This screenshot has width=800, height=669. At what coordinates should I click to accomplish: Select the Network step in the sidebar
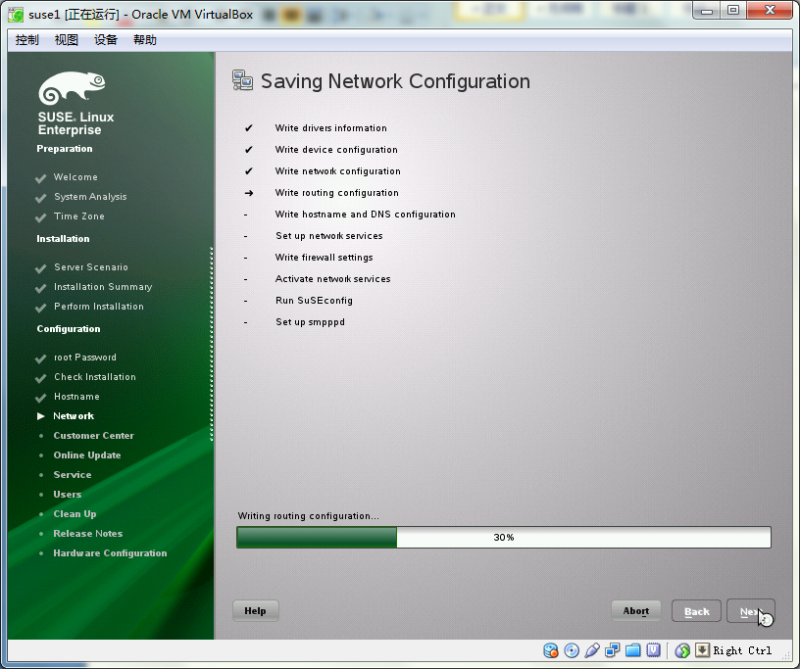click(x=73, y=415)
